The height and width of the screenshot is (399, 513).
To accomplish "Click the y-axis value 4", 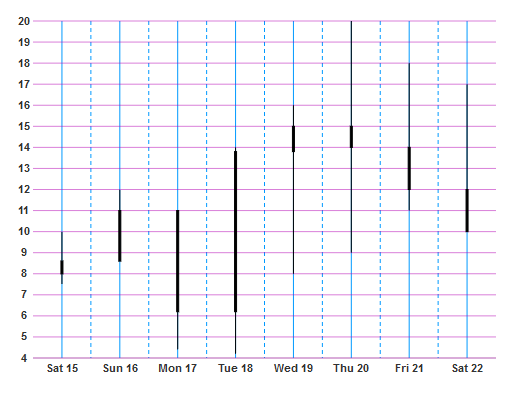I will [x=24, y=358].
